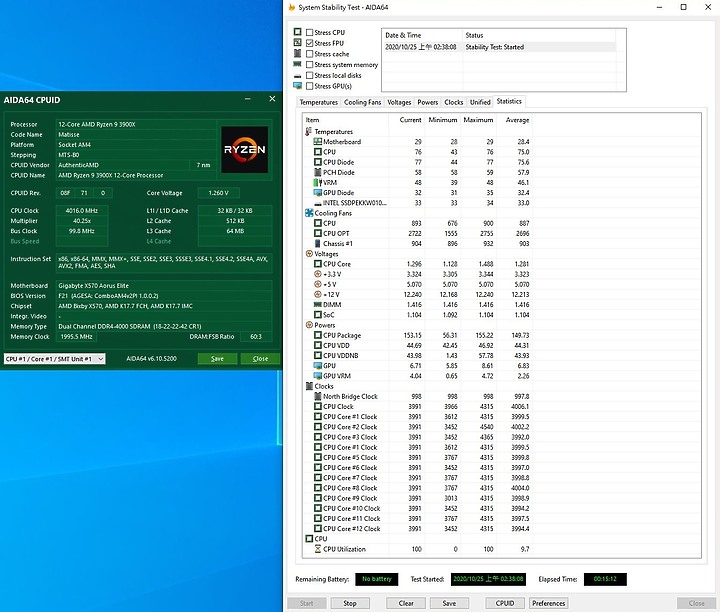The width and height of the screenshot is (720, 612).
Task: Click the PCH Diode icon
Action: click(317, 173)
